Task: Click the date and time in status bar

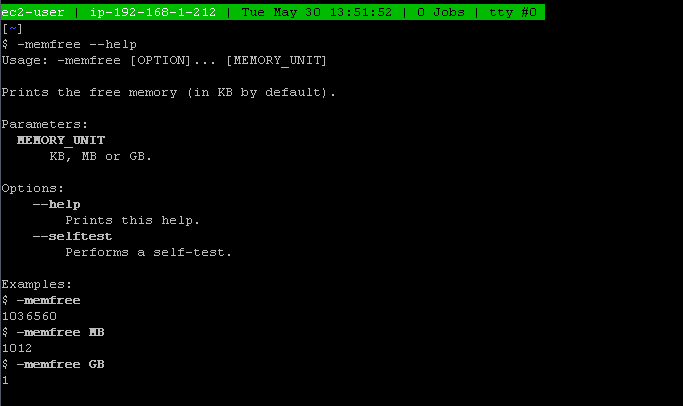Action: 317,12
